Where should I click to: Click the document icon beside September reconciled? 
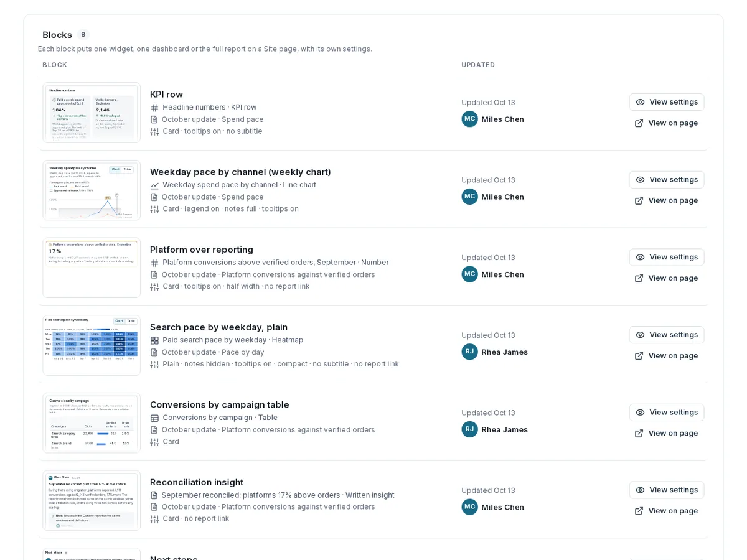pyautogui.click(x=154, y=495)
